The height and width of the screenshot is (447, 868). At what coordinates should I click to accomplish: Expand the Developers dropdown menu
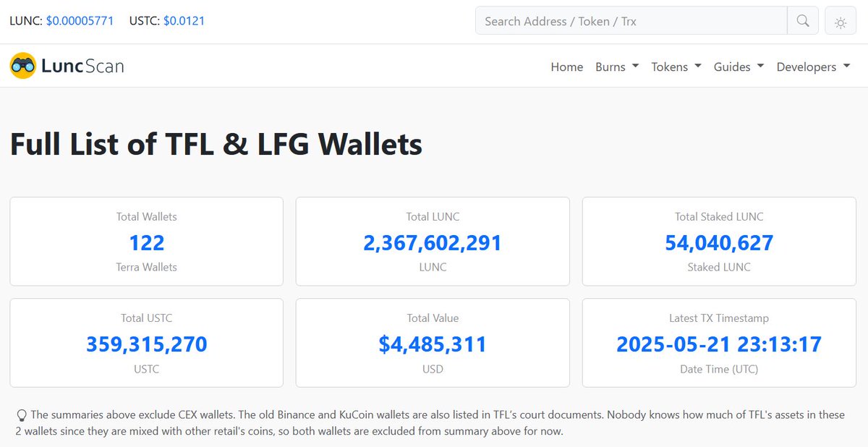click(x=814, y=67)
